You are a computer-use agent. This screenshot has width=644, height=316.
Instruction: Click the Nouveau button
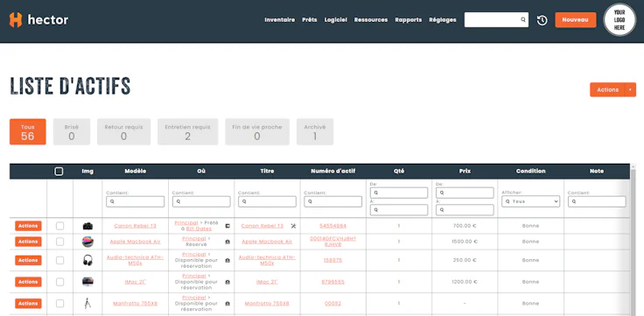click(x=576, y=20)
